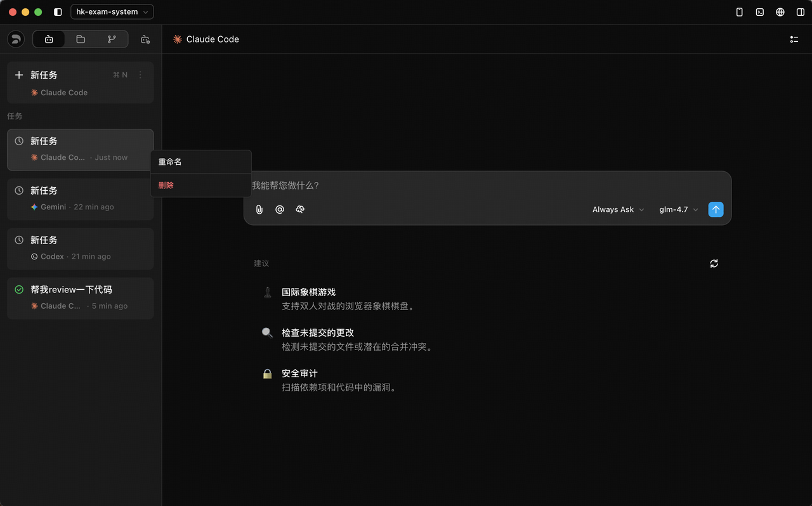Click the task list icon below the title bar

click(x=794, y=39)
